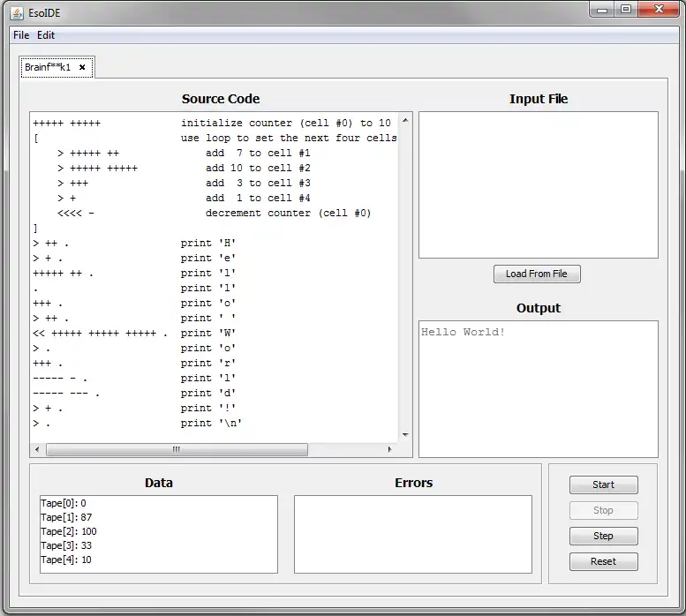Click the 'print '!'' code line
Screen dimensions: 686x616
coord(208,409)
